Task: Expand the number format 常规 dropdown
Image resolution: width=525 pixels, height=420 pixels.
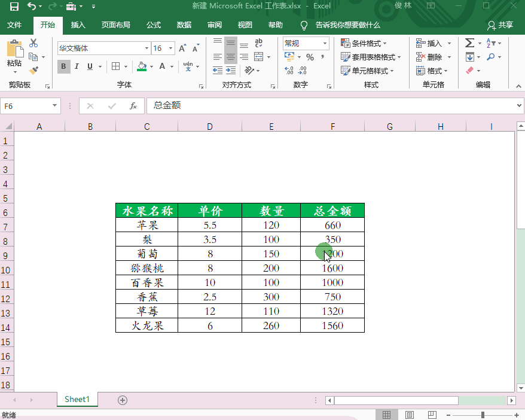Action: pyautogui.click(x=325, y=44)
